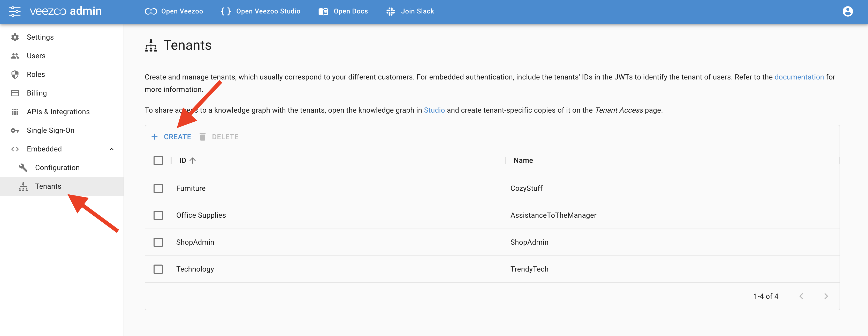Check the Furniture tenant row checkbox
The width and height of the screenshot is (868, 336).
click(x=158, y=188)
